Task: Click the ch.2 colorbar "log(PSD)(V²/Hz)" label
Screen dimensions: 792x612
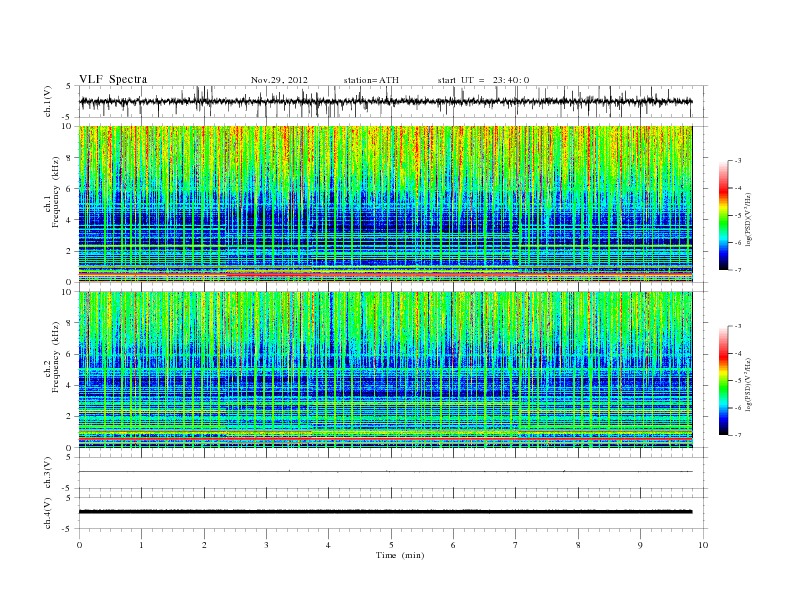Action: (x=748, y=384)
